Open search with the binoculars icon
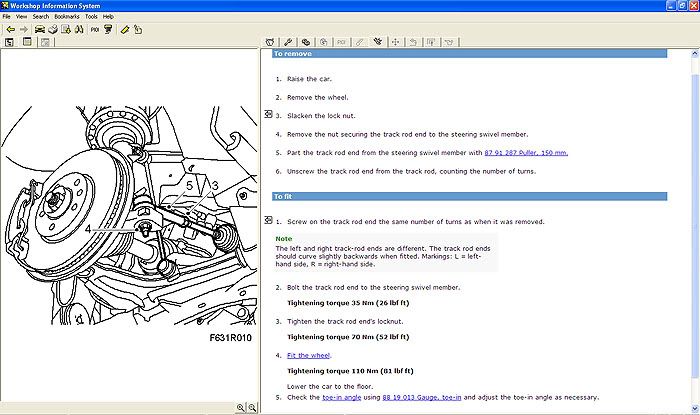 point(79,30)
